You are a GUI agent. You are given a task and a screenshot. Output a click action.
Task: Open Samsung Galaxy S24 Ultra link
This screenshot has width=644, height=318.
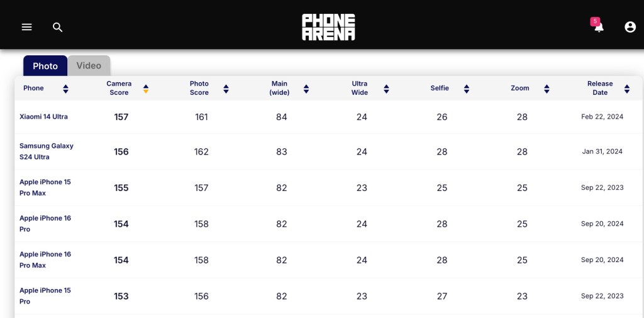(x=46, y=151)
